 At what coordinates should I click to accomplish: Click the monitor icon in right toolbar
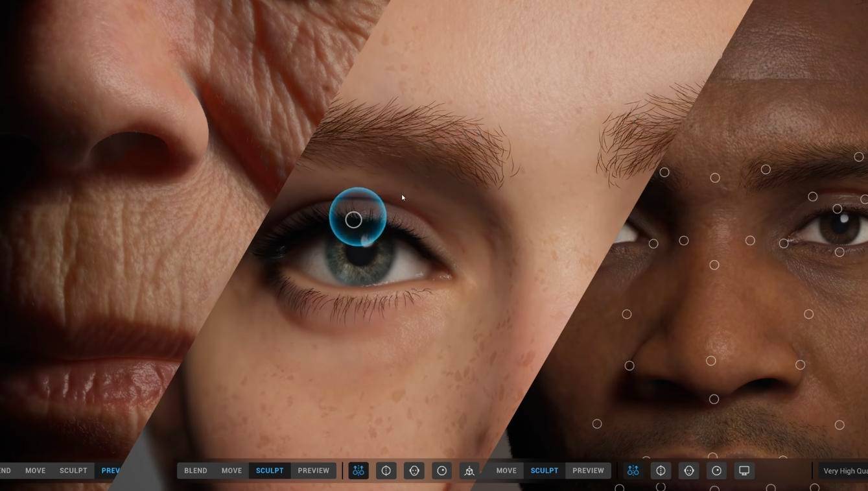click(x=744, y=471)
